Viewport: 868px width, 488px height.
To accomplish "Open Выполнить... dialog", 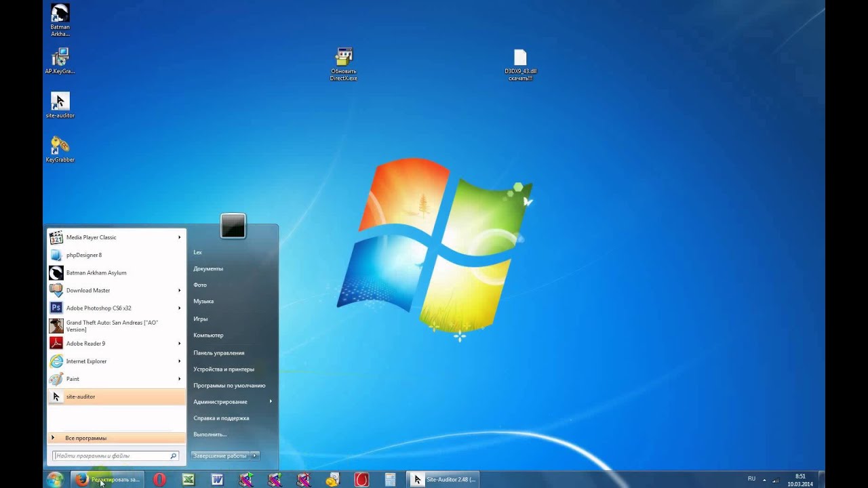I will point(210,434).
